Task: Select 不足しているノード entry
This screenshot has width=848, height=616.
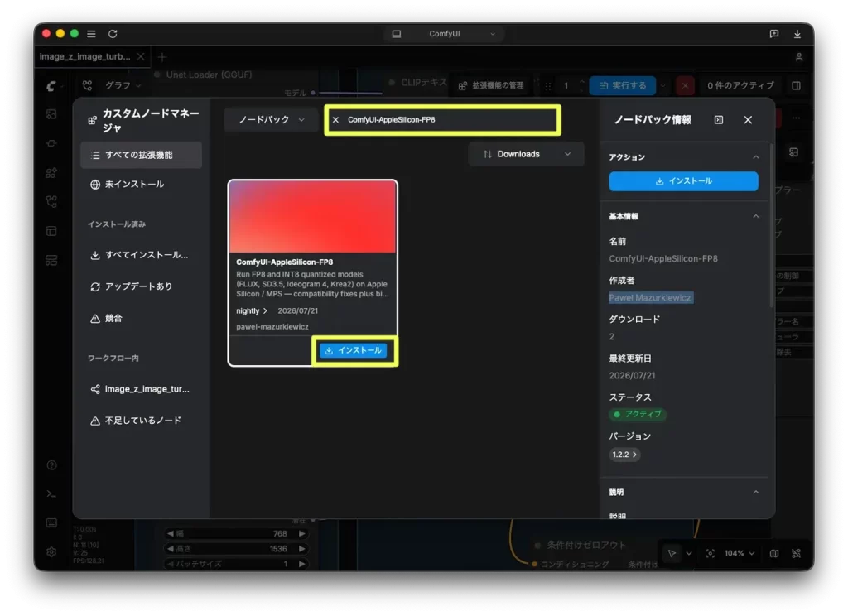Action: click(141, 421)
